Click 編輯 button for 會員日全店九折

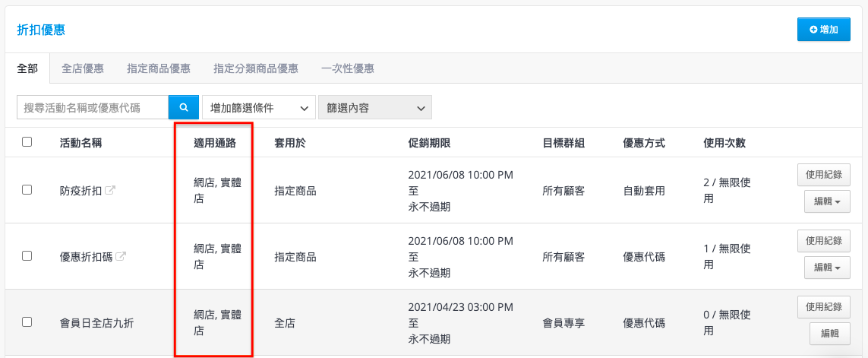(829, 333)
